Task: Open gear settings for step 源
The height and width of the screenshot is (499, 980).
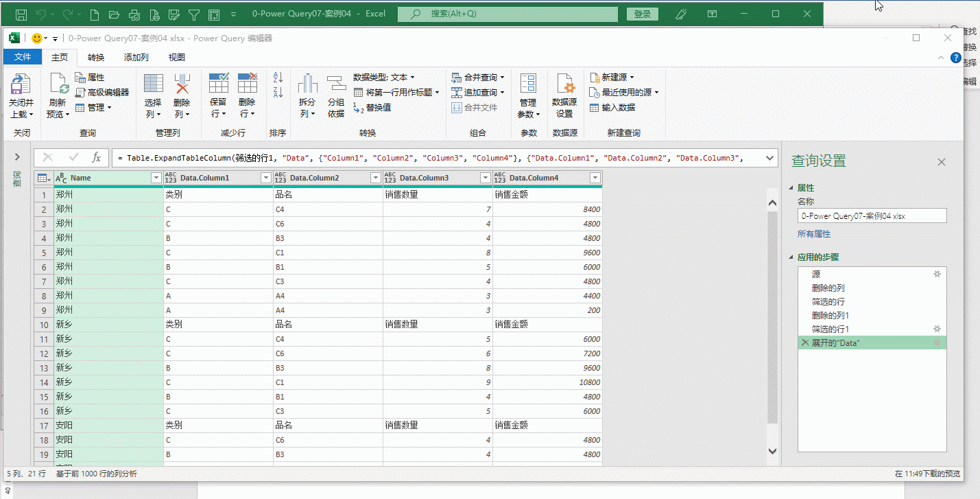Action: click(937, 274)
